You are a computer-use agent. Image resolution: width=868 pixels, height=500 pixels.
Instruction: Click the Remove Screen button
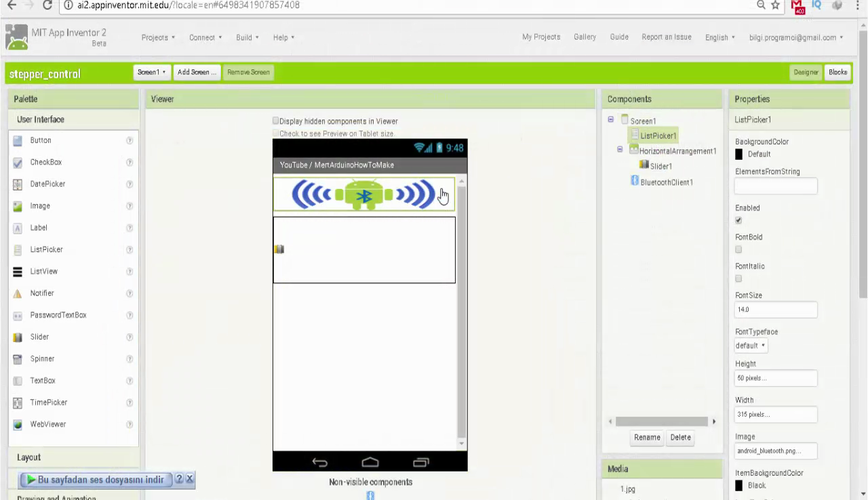[248, 72]
